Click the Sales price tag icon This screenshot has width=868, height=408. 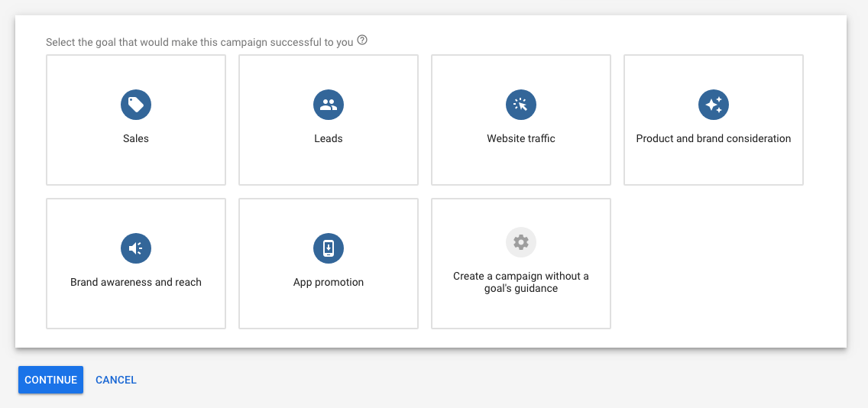(x=136, y=105)
